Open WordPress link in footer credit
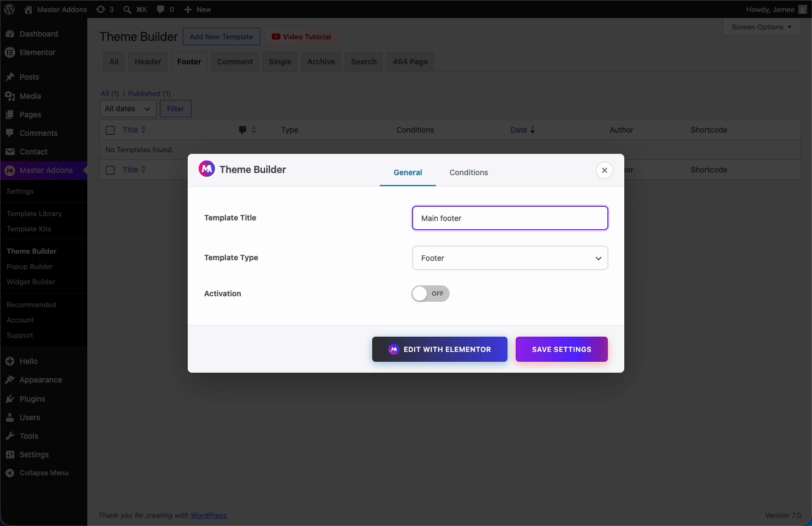Viewport: 812px width, 526px height. (208, 515)
